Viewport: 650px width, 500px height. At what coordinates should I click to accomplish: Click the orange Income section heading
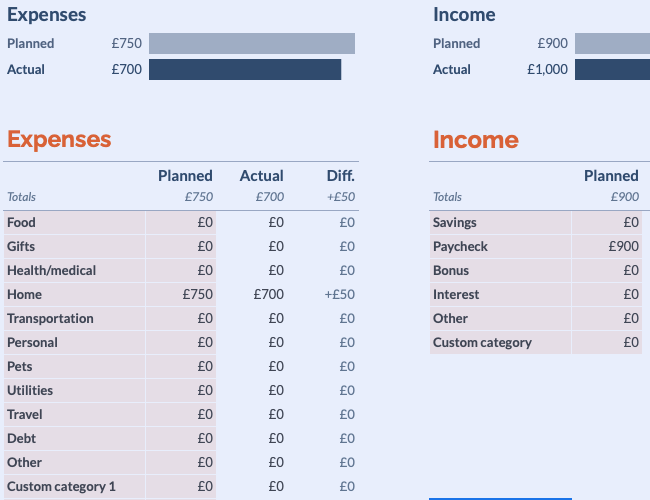coord(475,140)
